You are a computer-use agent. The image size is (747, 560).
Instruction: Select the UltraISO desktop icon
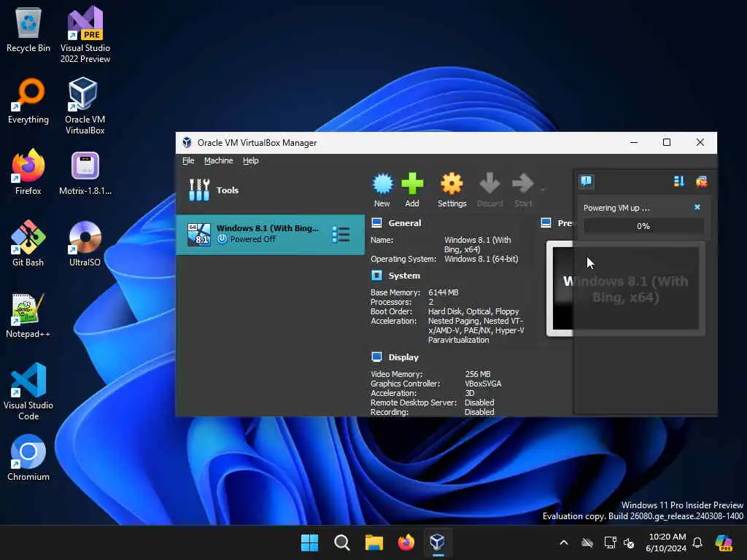[x=85, y=244]
